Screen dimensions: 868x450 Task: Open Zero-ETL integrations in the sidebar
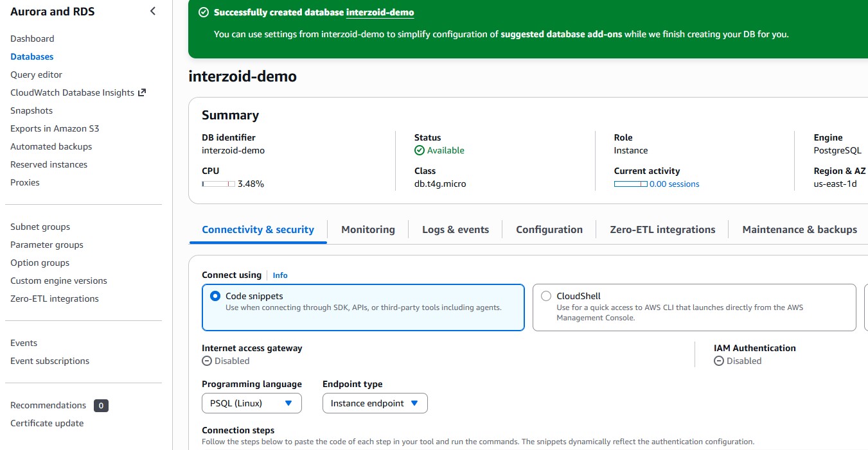[55, 299]
